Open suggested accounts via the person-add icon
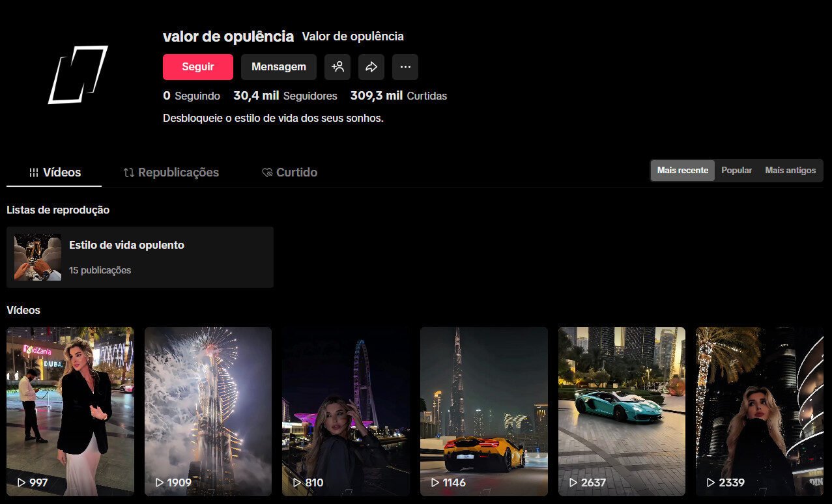This screenshot has height=504, width=832. click(337, 66)
